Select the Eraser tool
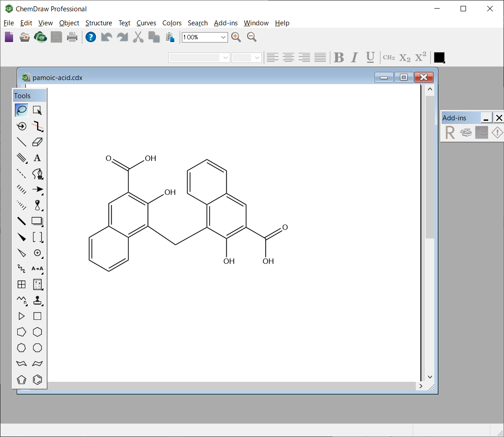The image size is (504, 437). click(37, 142)
